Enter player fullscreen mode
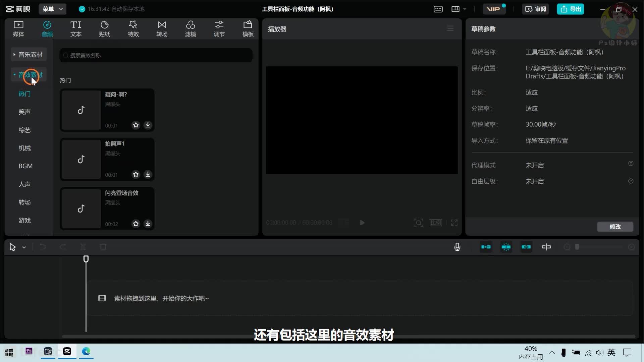This screenshot has height=362, width=644. pos(454,223)
